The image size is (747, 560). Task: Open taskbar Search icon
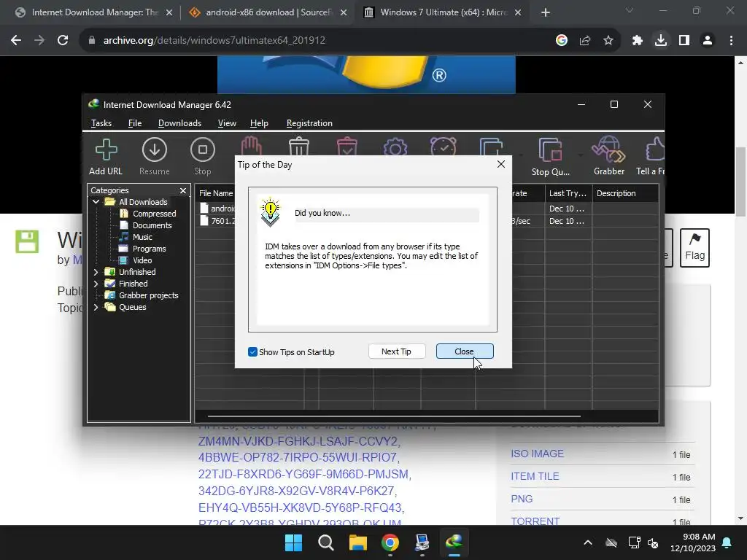click(x=326, y=542)
